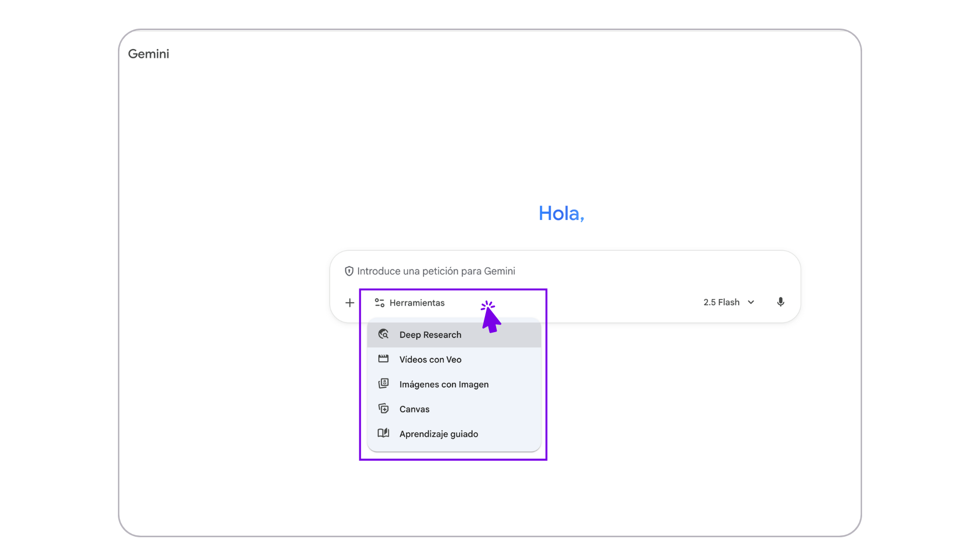
Task: Click the plus add-files icon
Action: click(350, 303)
